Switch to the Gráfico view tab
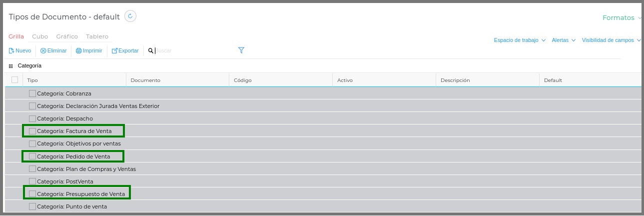Image resolution: width=644 pixels, height=216 pixels. [x=67, y=36]
